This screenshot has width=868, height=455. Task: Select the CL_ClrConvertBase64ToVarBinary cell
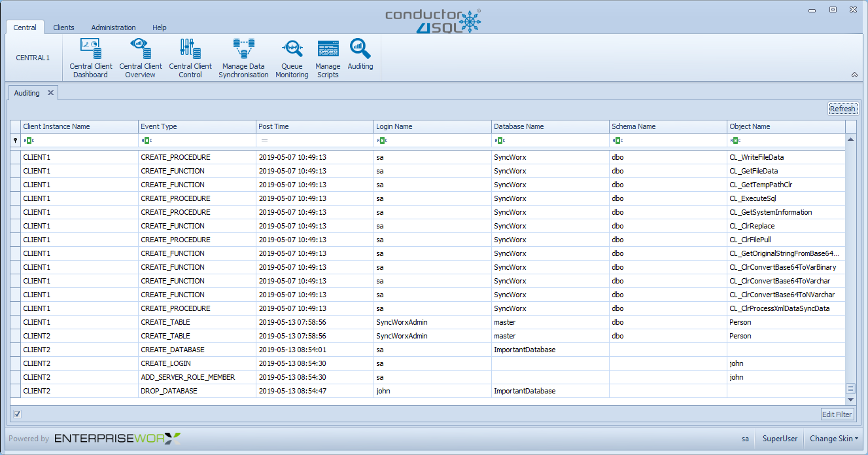(x=786, y=267)
